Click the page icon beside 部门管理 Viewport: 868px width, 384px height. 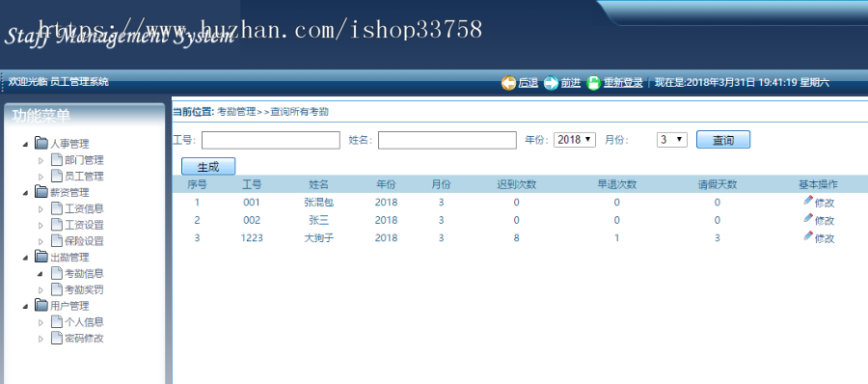click(x=57, y=159)
